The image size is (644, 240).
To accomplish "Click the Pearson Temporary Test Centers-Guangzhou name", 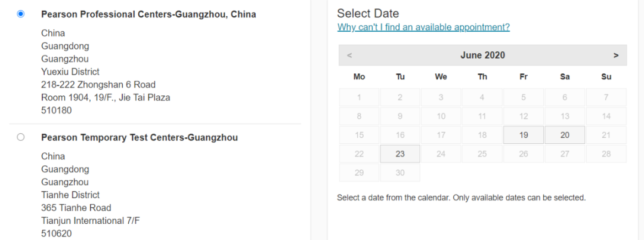I will [x=139, y=138].
